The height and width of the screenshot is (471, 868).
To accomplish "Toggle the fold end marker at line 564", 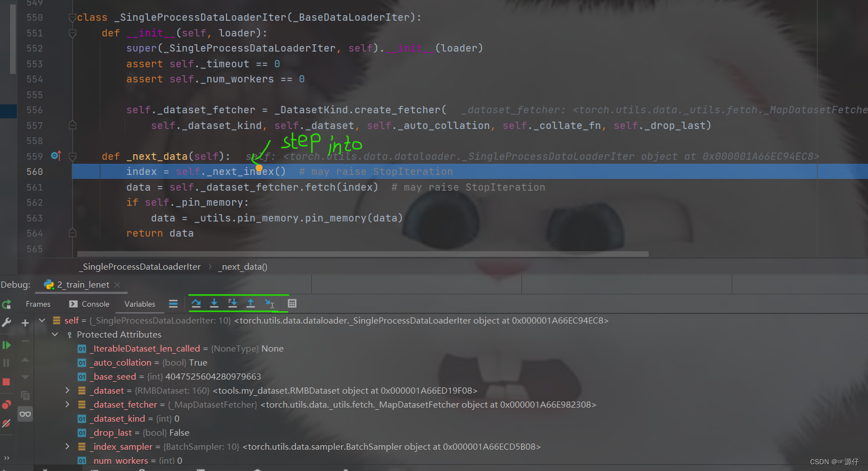I will coord(72,233).
